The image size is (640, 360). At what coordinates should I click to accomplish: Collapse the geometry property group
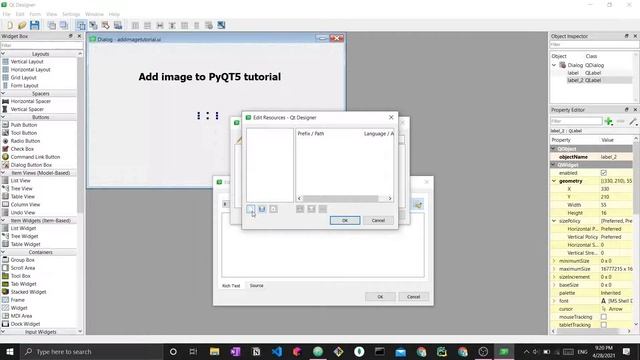point(554,181)
